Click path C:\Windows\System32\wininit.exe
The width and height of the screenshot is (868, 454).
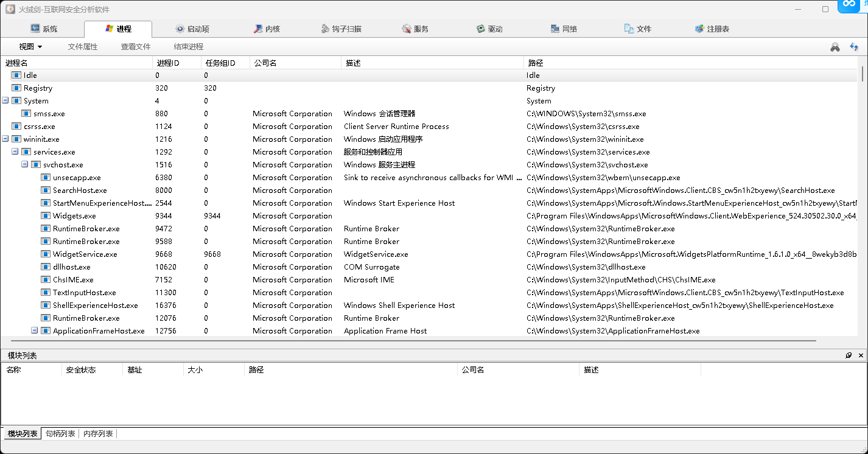(585, 139)
